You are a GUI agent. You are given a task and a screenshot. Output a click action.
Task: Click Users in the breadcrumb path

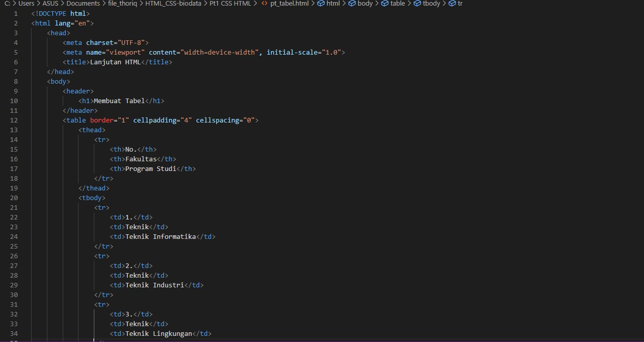pyautogui.click(x=26, y=4)
